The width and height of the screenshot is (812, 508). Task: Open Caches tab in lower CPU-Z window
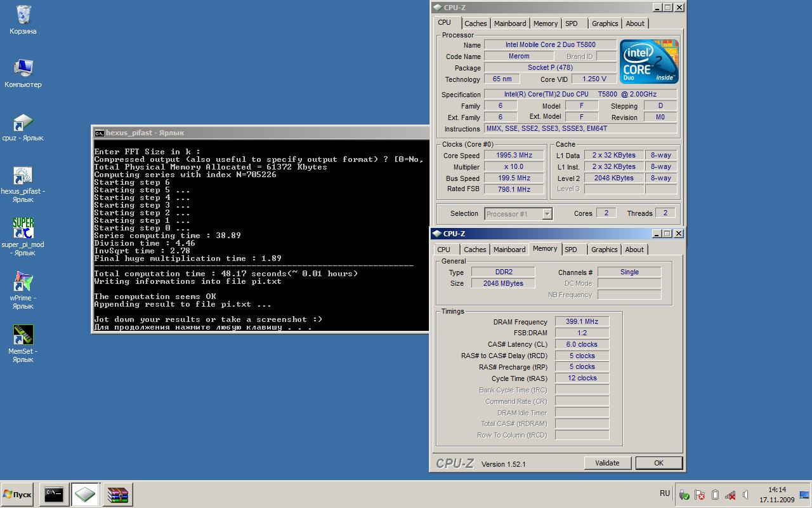[475, 250]
